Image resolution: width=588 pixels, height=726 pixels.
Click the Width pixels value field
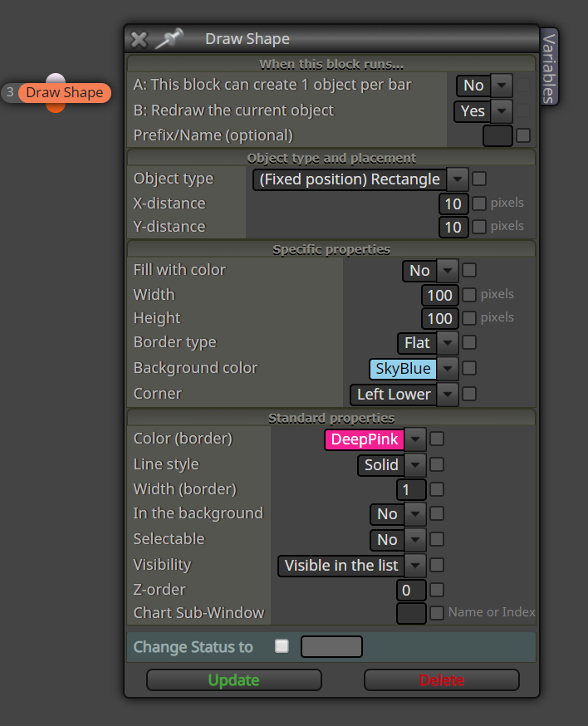pyautogui.click(x=440, y=296)
